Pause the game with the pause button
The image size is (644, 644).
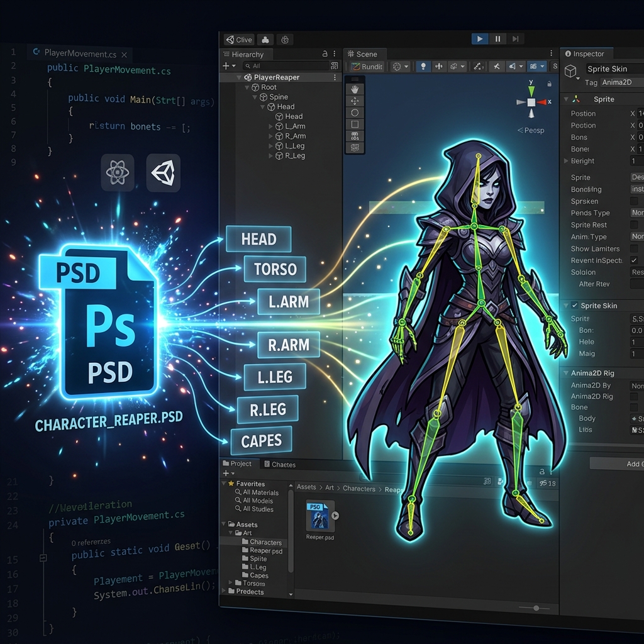coord(498,39)
